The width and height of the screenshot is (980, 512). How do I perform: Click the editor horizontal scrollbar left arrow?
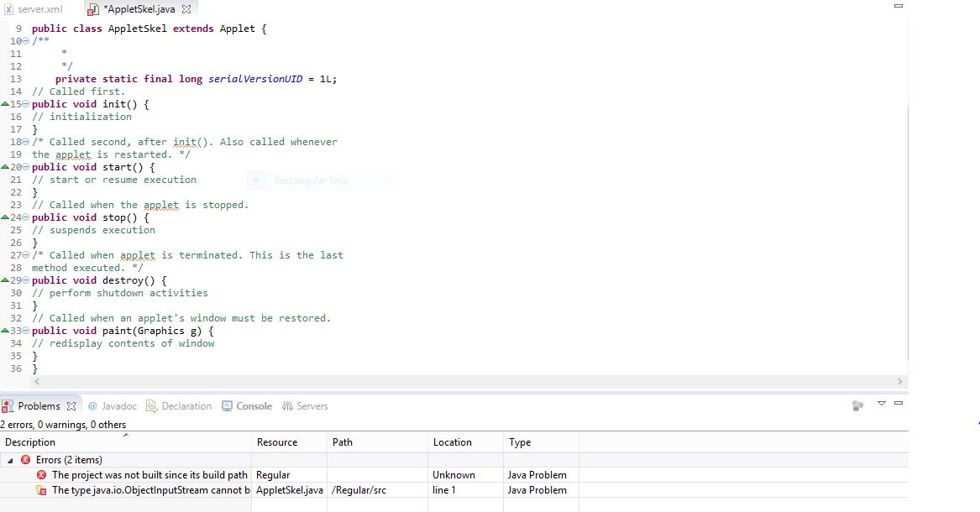[37, 382]
